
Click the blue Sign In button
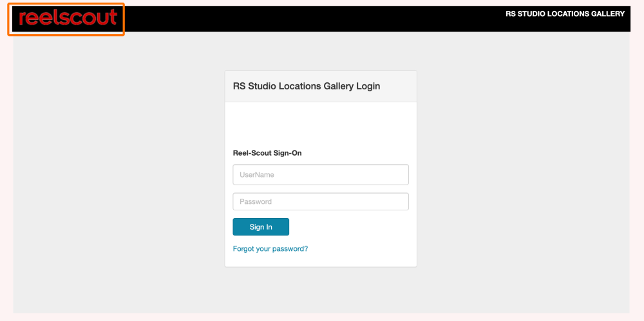click(x=261, y=227)
